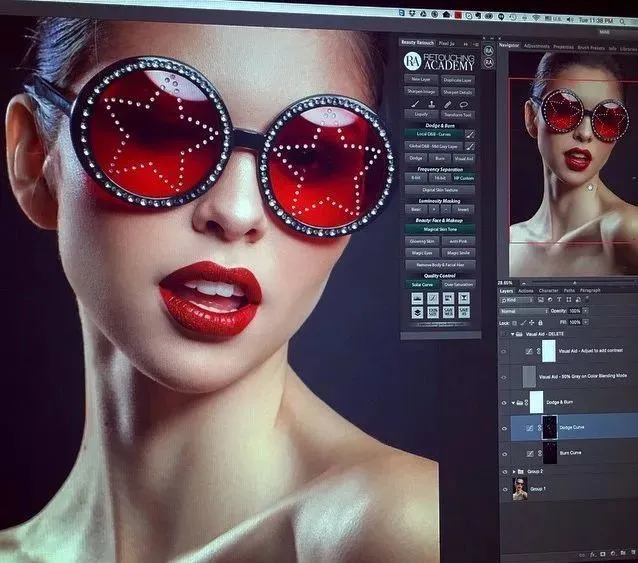
Task: Toggle visibility of Group 1
Action: point(505,489)
